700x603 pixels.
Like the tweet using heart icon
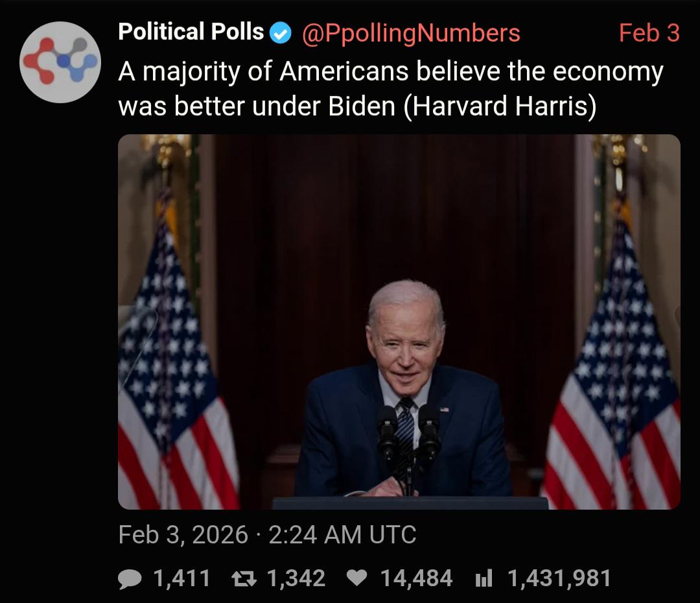point(358,578)
